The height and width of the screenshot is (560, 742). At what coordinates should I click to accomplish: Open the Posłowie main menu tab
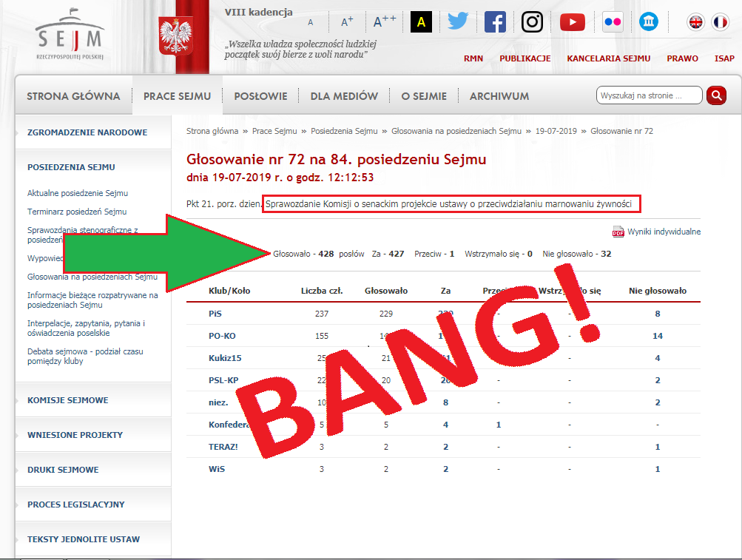(260, 96)
